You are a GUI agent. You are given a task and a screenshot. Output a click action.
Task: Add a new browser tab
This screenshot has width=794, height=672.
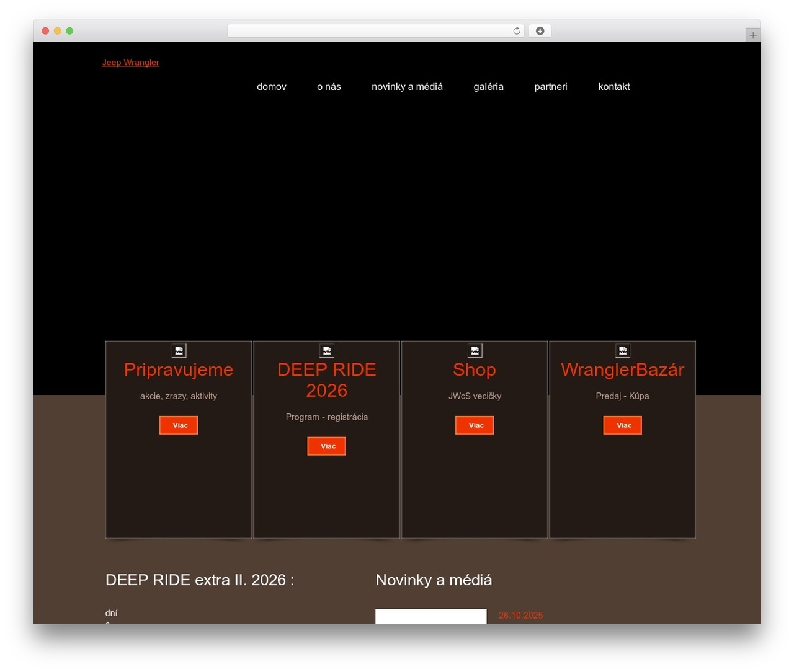click(x=752, y=35)
